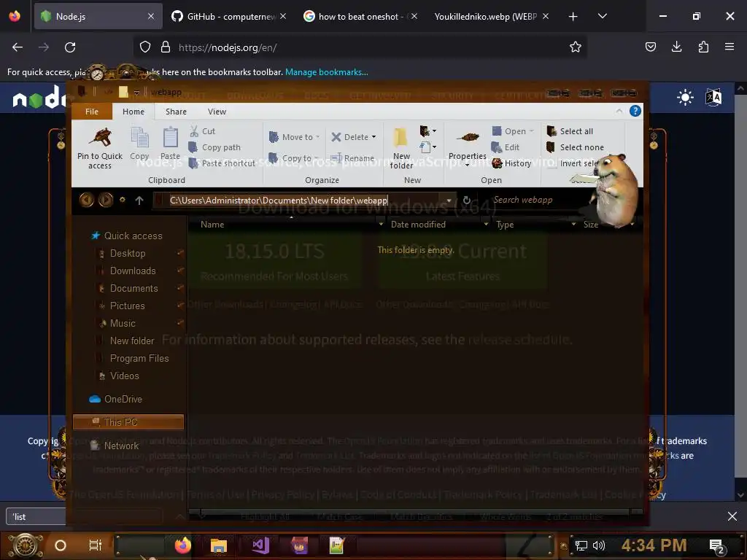Close the Firefox find bar

point(732,516)
